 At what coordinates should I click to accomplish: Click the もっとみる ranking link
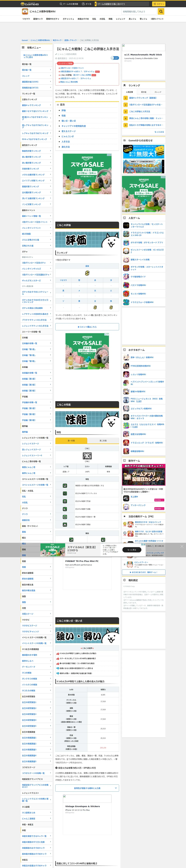tap(159, 132)
